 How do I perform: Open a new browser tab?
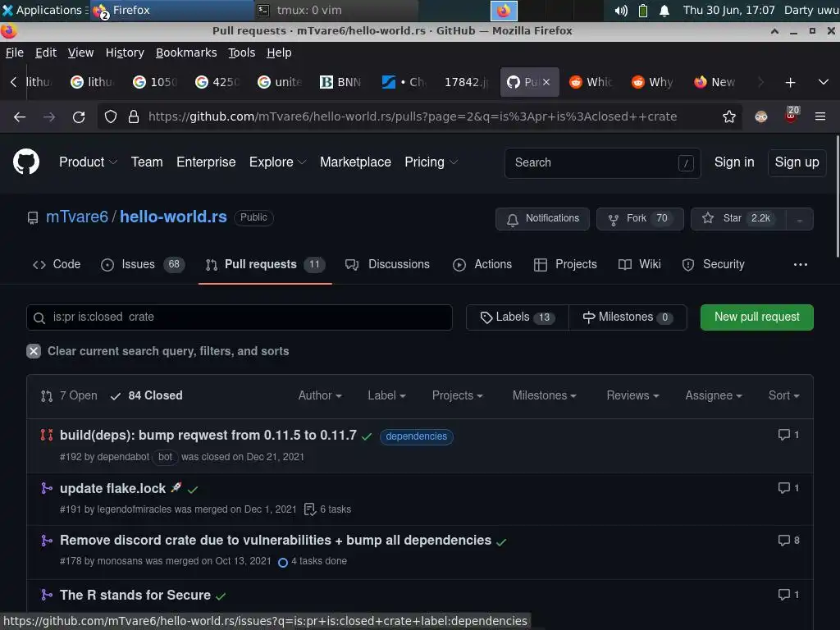[x=790, y=83]
